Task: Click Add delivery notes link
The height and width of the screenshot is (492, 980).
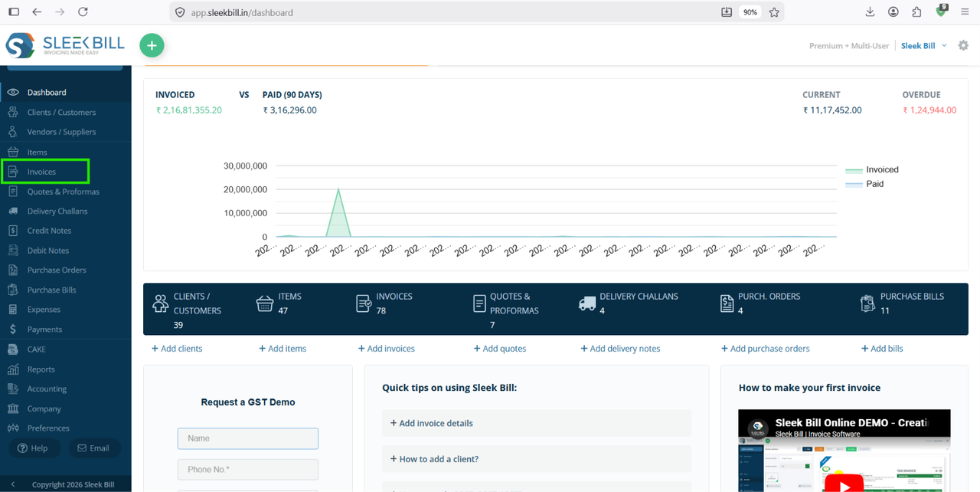Action: (x=621, y=349)
